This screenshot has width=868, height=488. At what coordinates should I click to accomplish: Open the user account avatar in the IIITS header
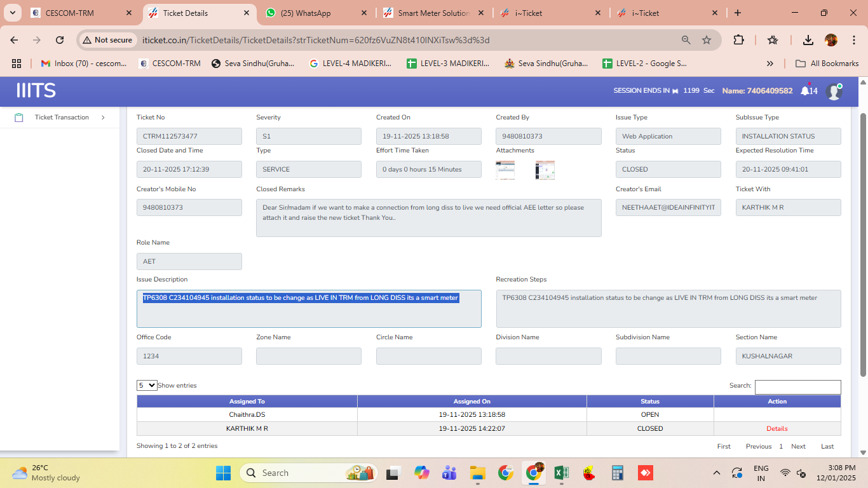(834, 91)
